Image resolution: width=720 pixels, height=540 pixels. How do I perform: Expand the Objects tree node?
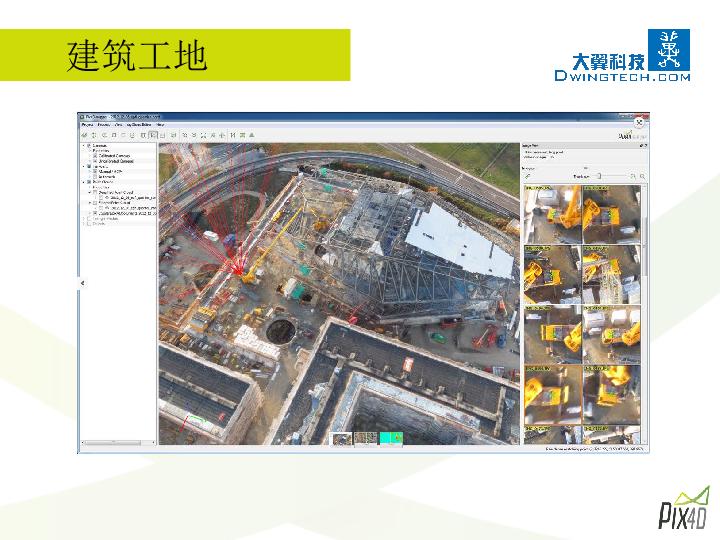[84, 223]
